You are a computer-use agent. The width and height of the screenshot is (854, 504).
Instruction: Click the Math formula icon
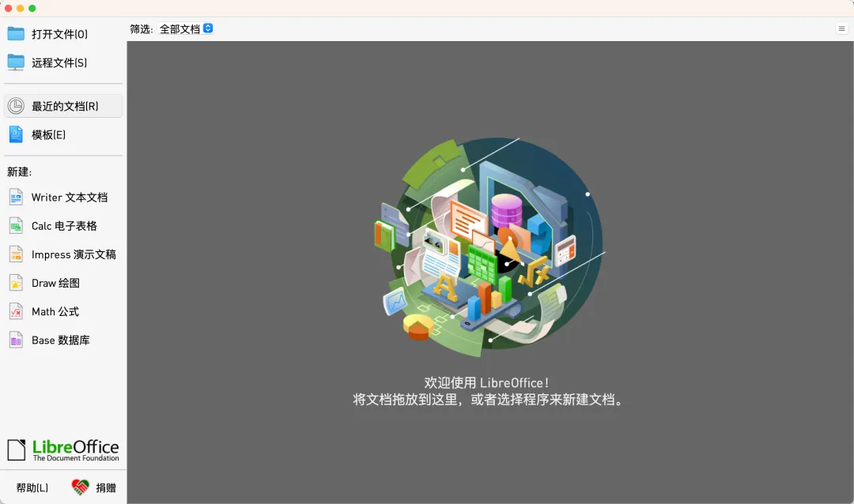[x=16, y=311]
